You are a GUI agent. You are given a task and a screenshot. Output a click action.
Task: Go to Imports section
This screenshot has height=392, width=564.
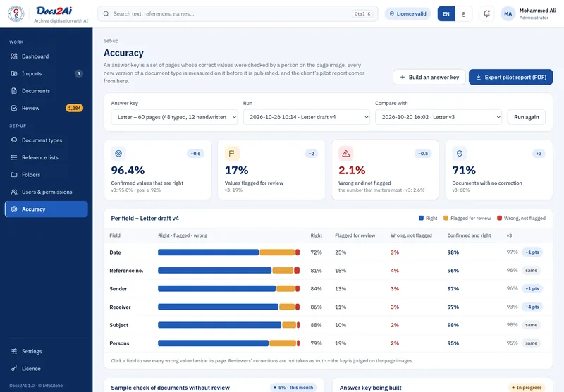tap(46, 73)
